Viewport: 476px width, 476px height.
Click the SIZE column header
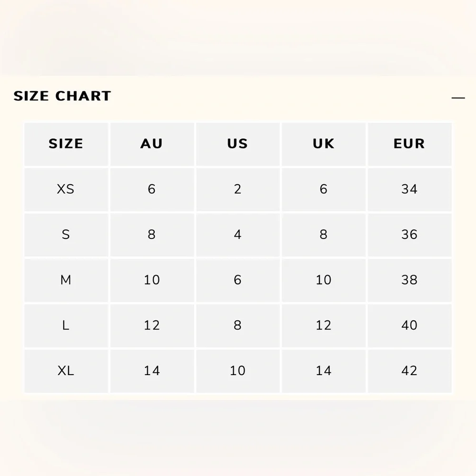66,143
